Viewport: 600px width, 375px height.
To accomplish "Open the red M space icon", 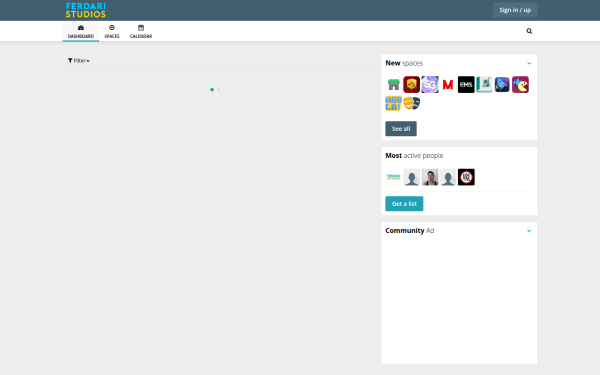I will click(448, 85).
